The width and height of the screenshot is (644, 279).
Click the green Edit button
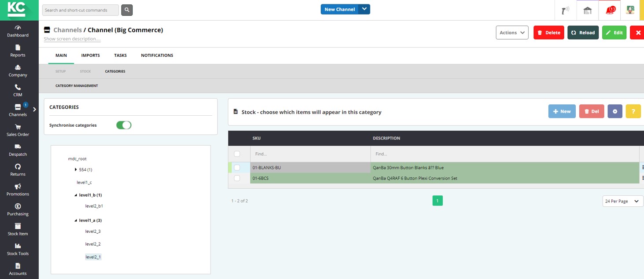[614, 33]
